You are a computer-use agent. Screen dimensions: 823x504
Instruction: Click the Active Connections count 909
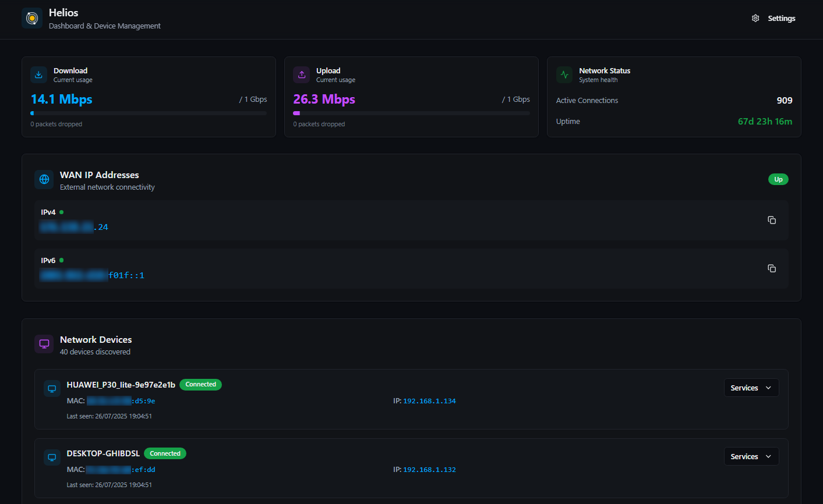[785, 101]
